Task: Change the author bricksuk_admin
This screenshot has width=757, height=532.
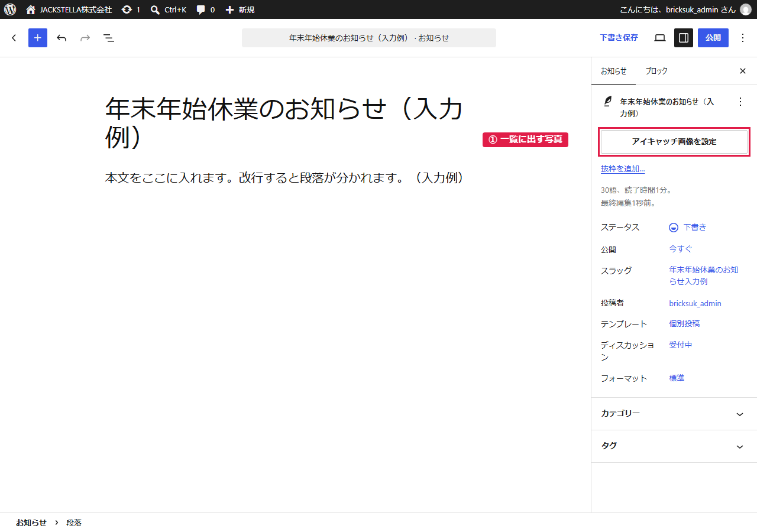Action: click(695, 303)
